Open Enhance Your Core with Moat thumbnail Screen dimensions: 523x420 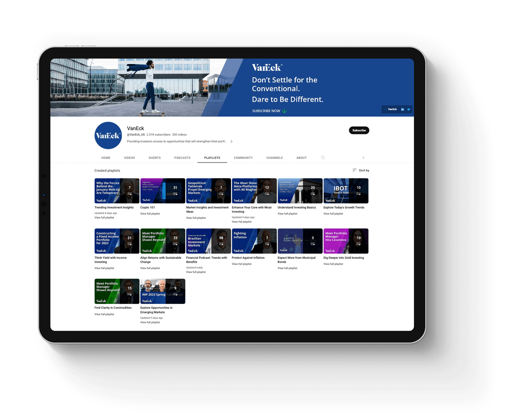(254, 191)
